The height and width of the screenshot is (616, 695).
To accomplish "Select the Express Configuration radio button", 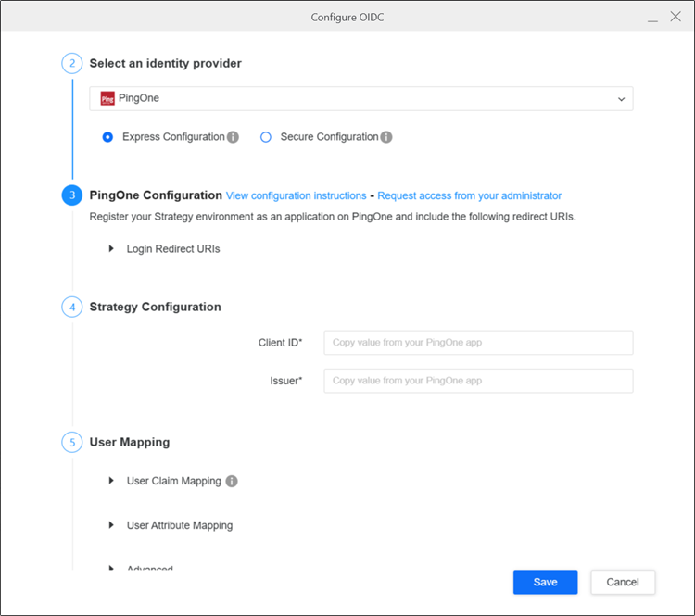I will tap(108, 137).
